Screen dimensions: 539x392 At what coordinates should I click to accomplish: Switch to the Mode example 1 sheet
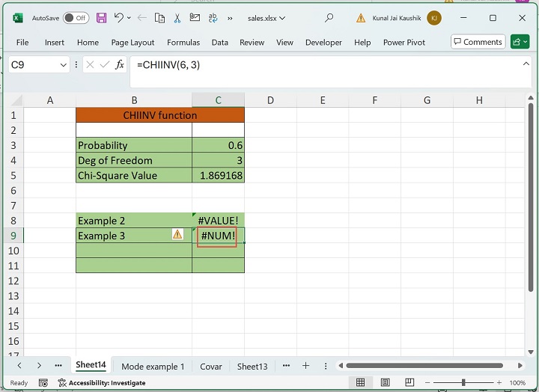tap(153, 367)
